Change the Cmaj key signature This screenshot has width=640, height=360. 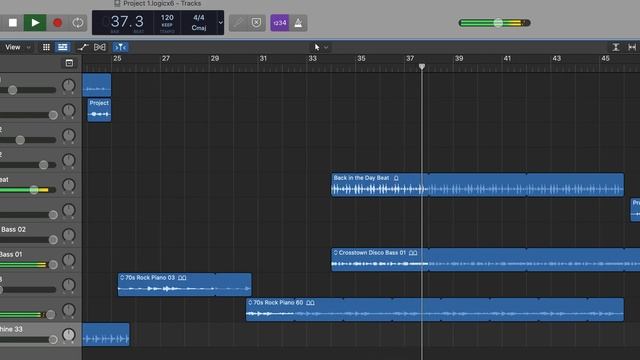(x=199, y=28)
